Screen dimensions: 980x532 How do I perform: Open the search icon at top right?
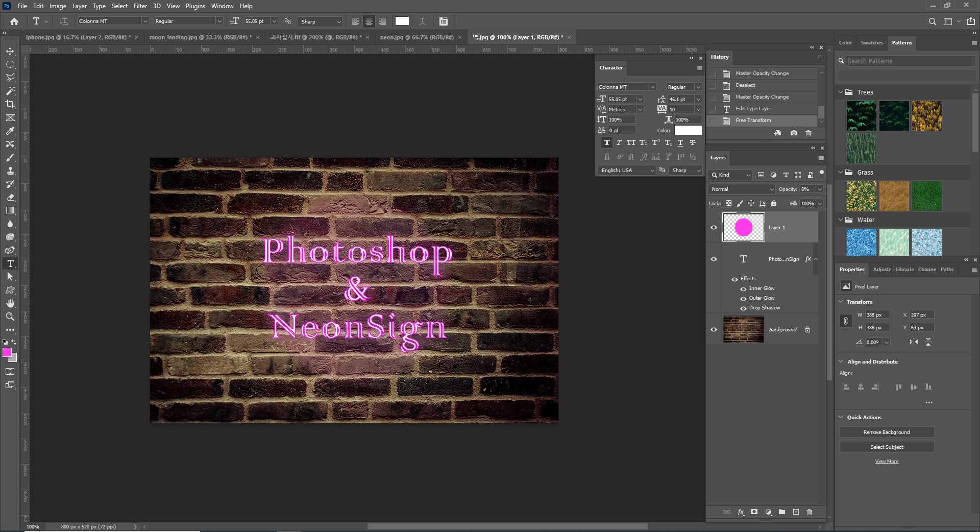(932, 21)
